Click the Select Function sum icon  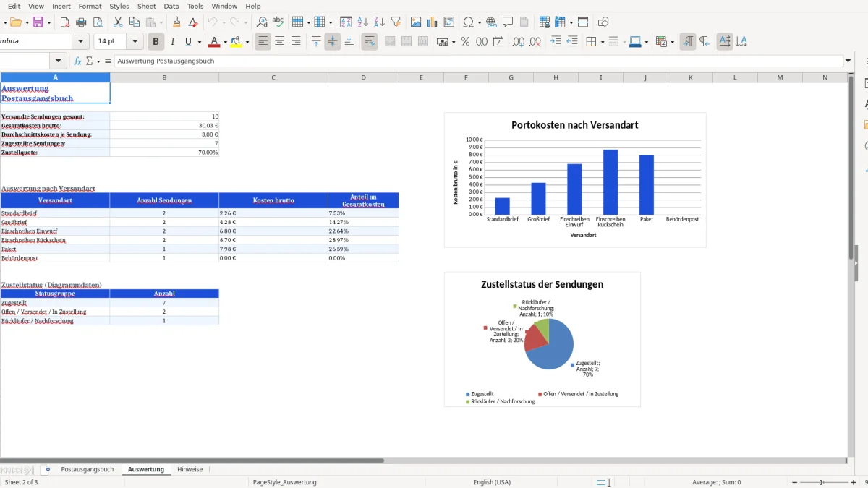(90, 61)
